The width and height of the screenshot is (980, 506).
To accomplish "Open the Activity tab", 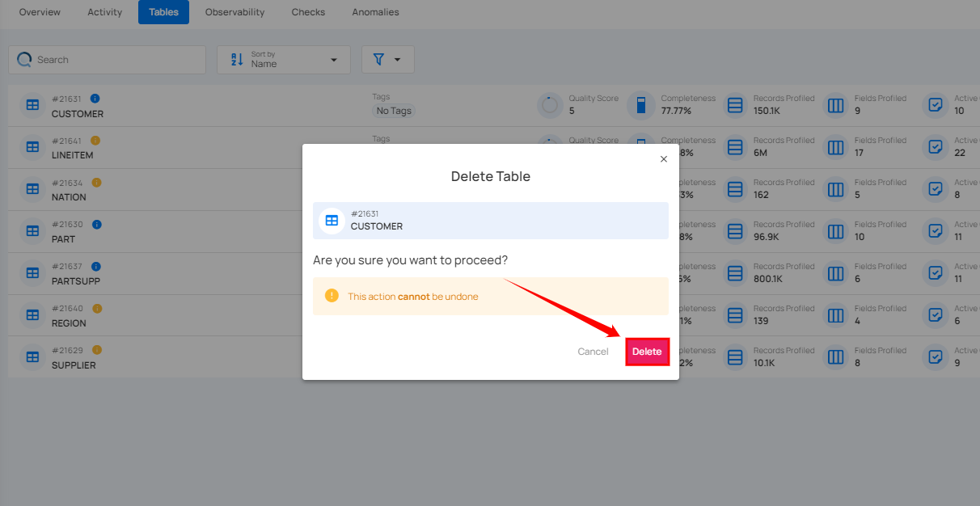I will click(x=105, y=12).
